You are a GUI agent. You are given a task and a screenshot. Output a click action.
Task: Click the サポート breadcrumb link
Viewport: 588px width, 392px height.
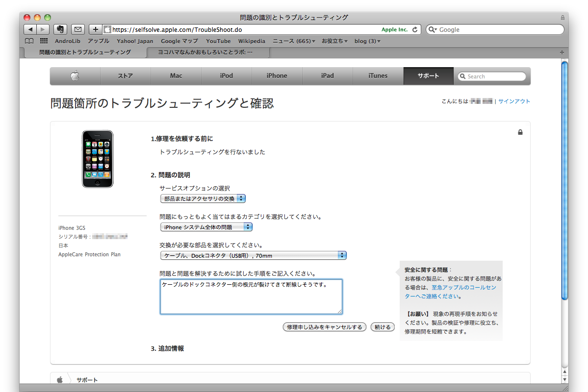pyautogui.click(x=87, y=380)
